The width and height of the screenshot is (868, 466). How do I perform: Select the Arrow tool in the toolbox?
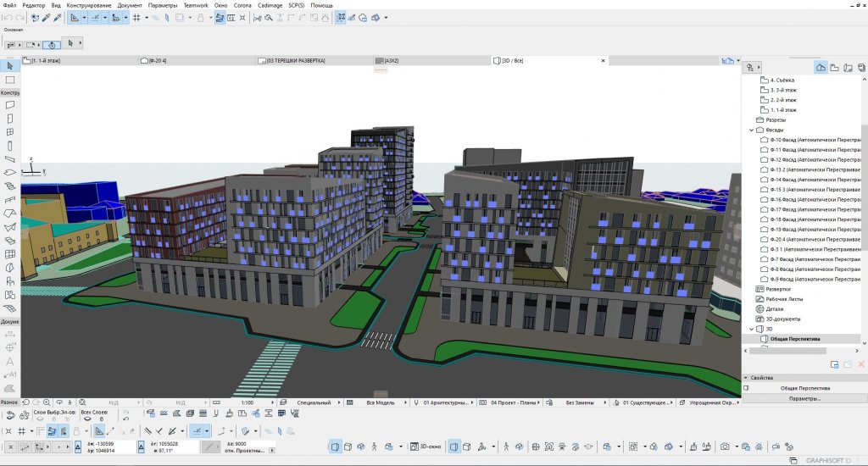click(9, 66)
